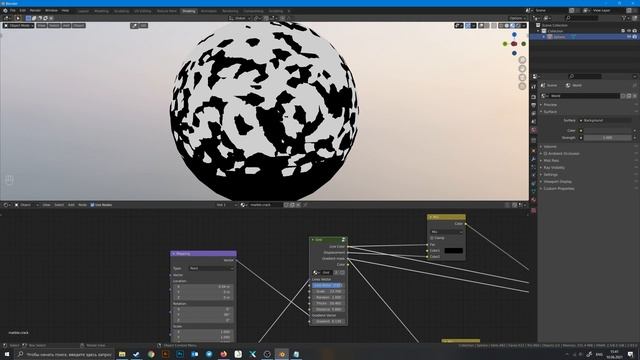This screenshot has width=640, height=360.
Task: Expand the Preview panel in World properties
Action: 550,105
